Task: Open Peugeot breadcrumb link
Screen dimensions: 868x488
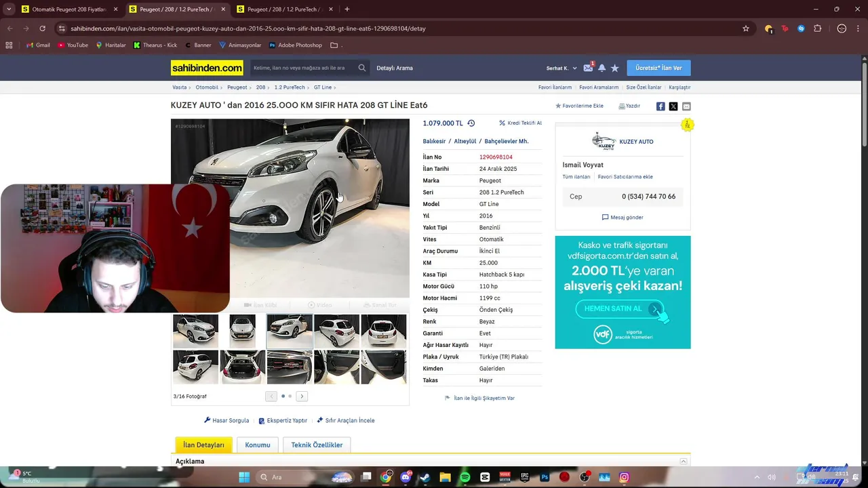Action: coord(237,87)
